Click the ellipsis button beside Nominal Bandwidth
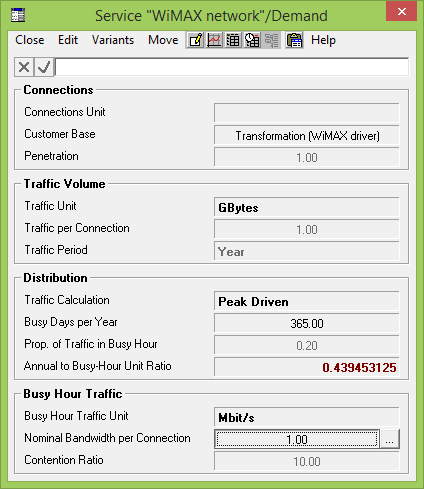This screenshot has height=489, width=424. pyautogui.click(x=390, y=439)
